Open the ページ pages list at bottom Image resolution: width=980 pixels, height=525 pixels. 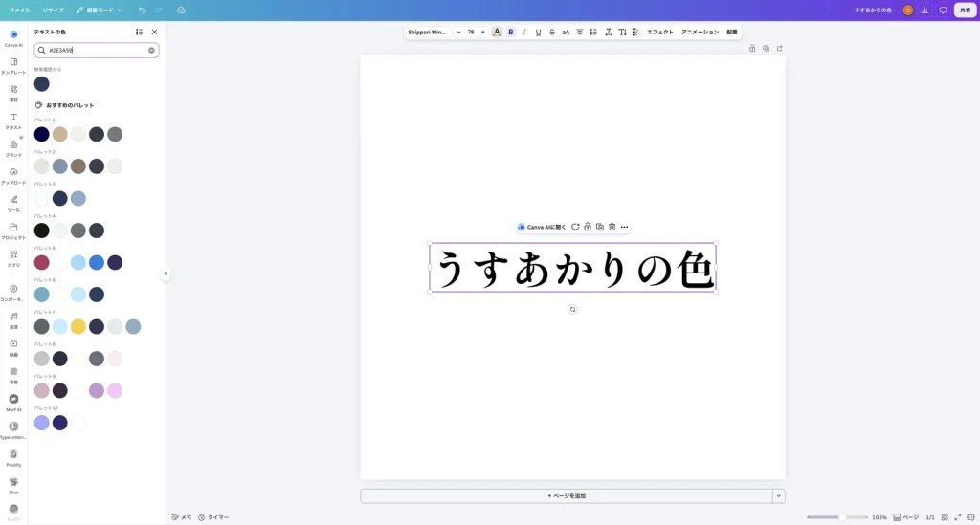906,517
